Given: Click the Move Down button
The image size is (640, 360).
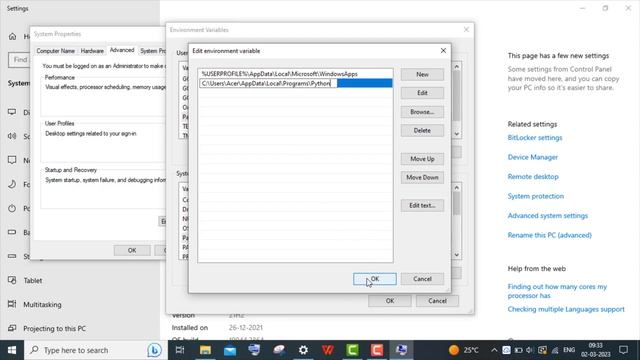Looking at the screenshot, I should [422, 178].
